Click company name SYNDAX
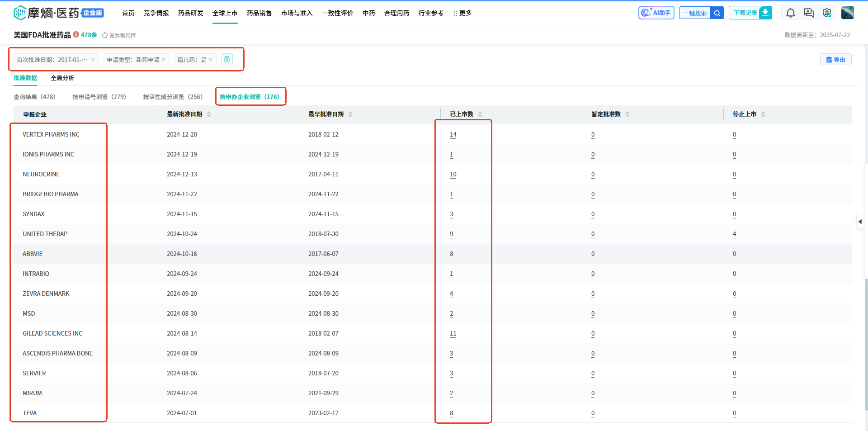868x431 pixels. (33, 214)
